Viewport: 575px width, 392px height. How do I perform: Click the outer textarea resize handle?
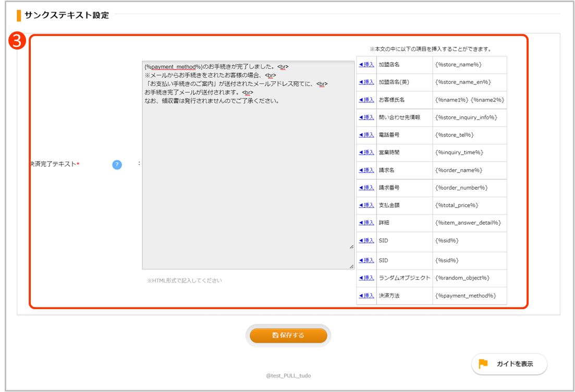pos(351,266)
